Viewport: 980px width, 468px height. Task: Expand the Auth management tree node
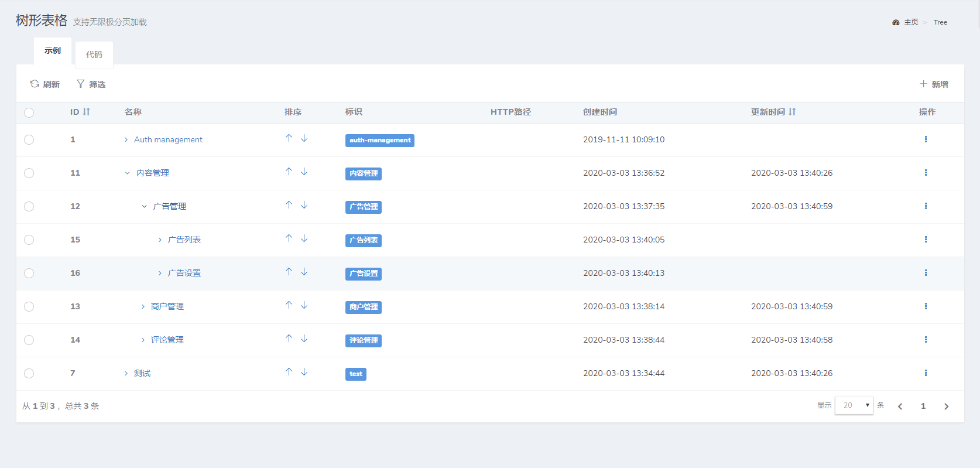click(x=126, y=139)
